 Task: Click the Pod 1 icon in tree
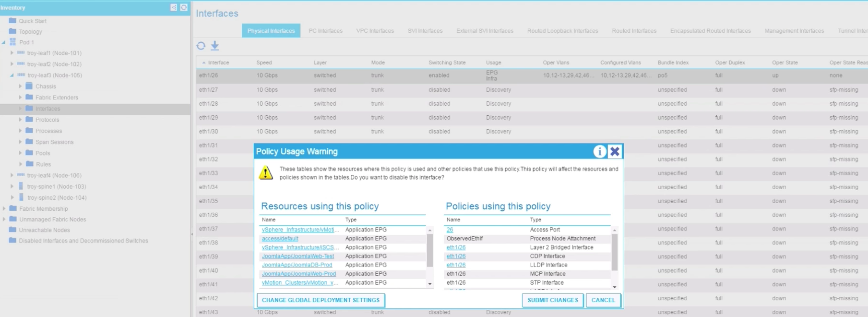(x=13, y=42)
